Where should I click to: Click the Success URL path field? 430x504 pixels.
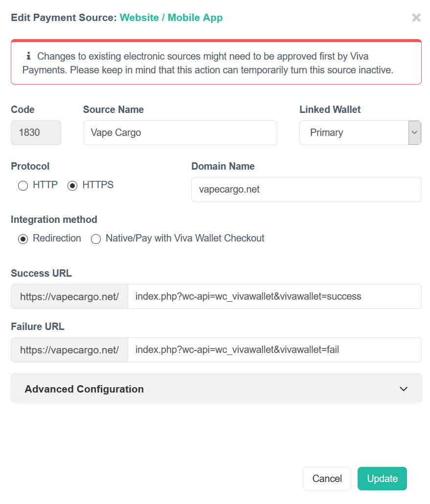coord(274,297)
